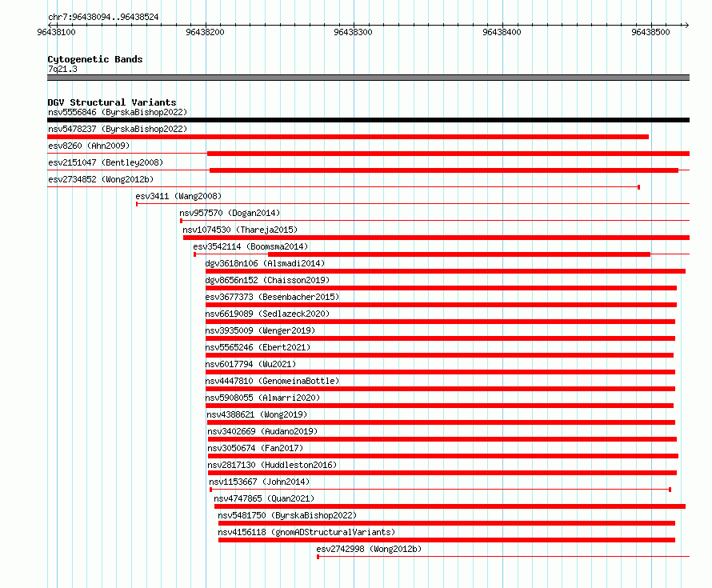The height and width of the screenshot is (588, 712).
Task: Click the red bar under nsv6017794
Action: point(441,372)
